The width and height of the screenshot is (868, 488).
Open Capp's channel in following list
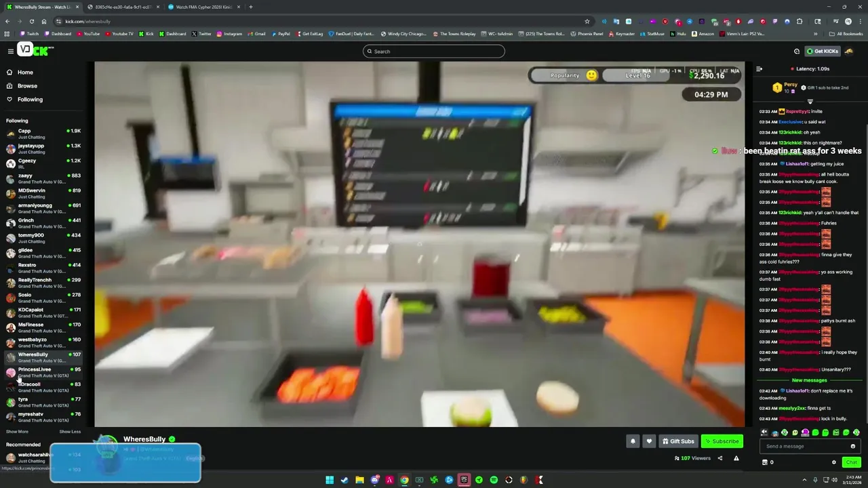[43, 134]
